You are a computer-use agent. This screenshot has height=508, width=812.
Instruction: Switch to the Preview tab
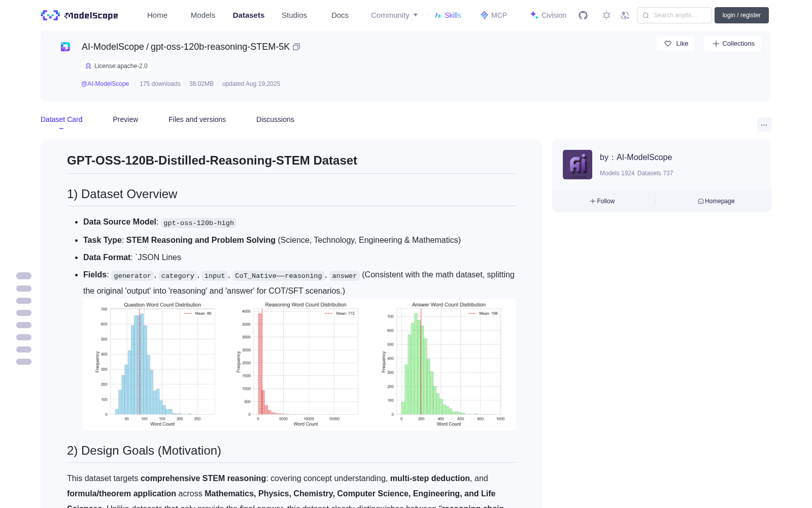point(125,119)
